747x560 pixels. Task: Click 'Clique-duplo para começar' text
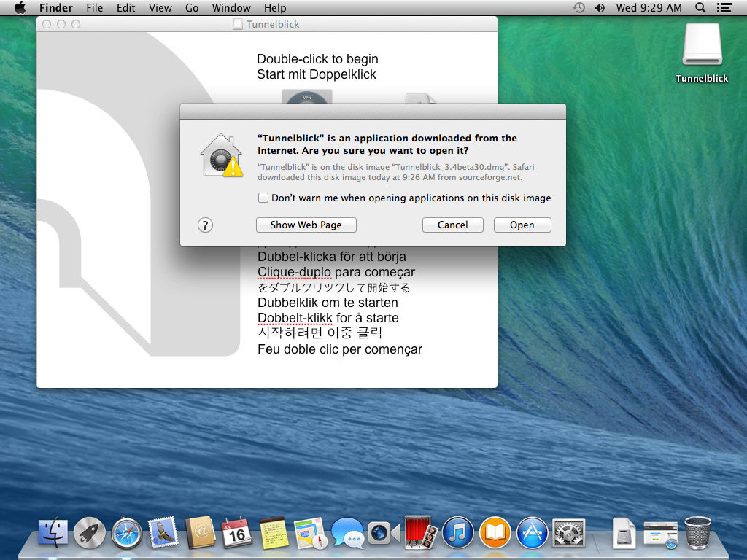point(336,272)
